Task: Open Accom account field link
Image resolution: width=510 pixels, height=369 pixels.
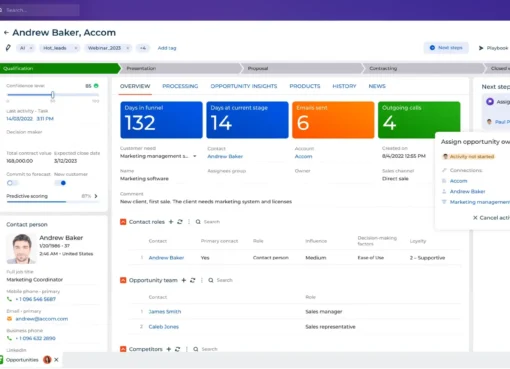Action: pos(303,156)
